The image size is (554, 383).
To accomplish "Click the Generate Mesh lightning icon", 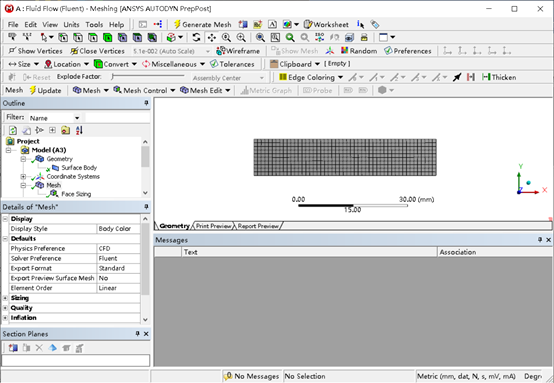I will click(x=177, y=24).
